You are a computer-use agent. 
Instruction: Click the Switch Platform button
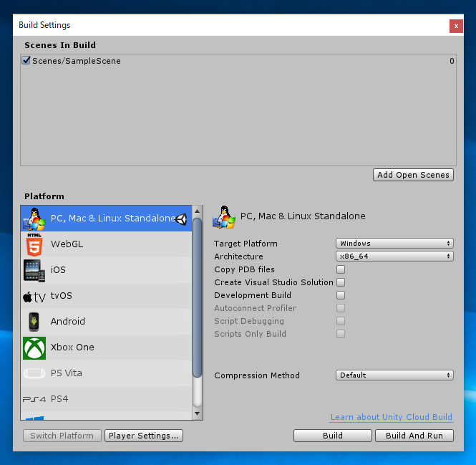tap(62, 436)
